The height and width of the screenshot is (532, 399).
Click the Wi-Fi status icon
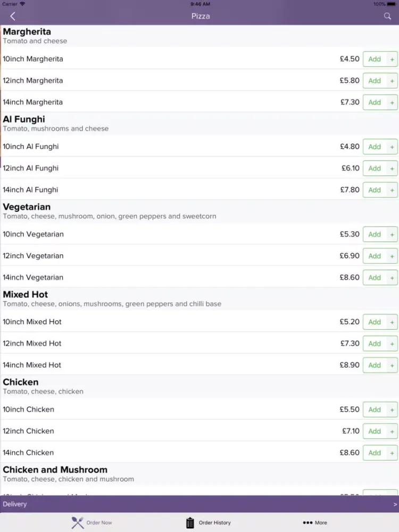[x=22, y=4]
